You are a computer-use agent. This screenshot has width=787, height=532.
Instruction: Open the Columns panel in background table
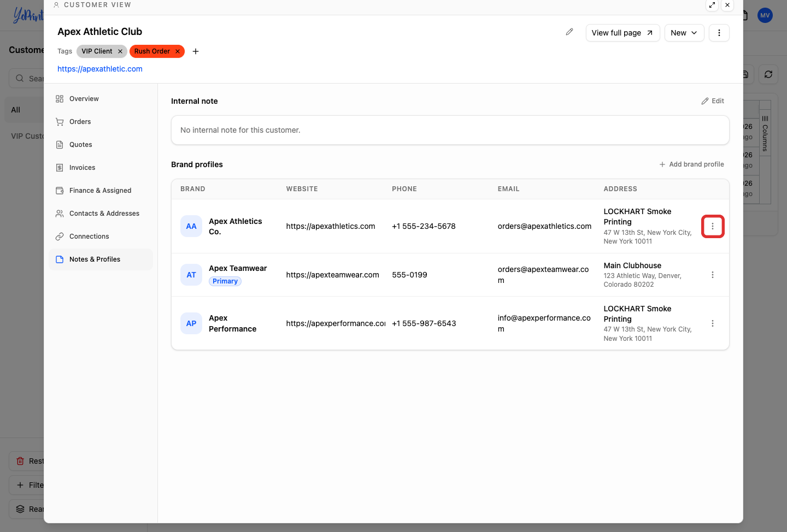[x=765, y=133]
